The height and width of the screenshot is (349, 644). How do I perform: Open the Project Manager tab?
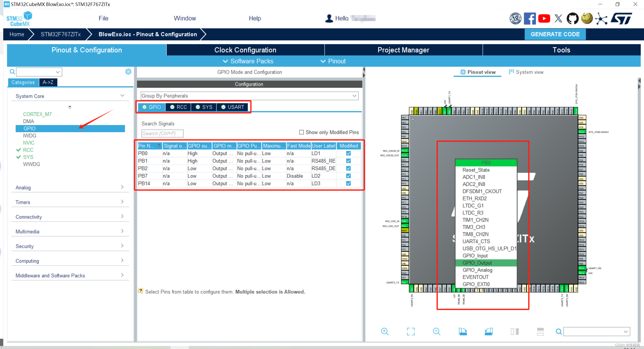[403, 50]
